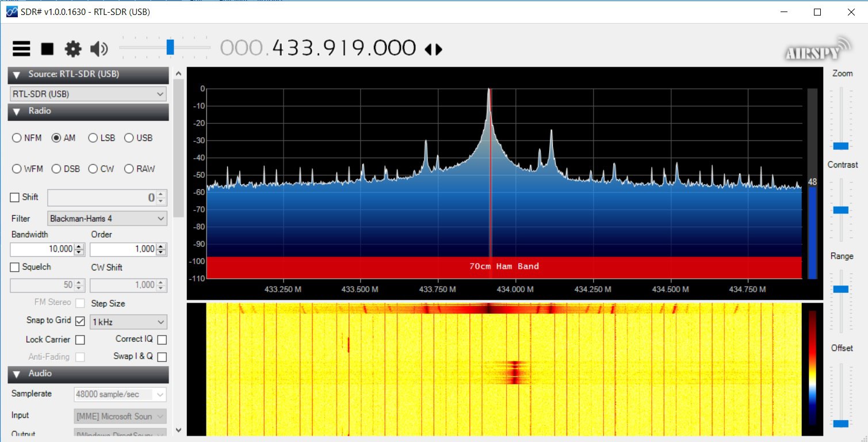
Task: Click the Airspy logo
Action: coord(818,49)
